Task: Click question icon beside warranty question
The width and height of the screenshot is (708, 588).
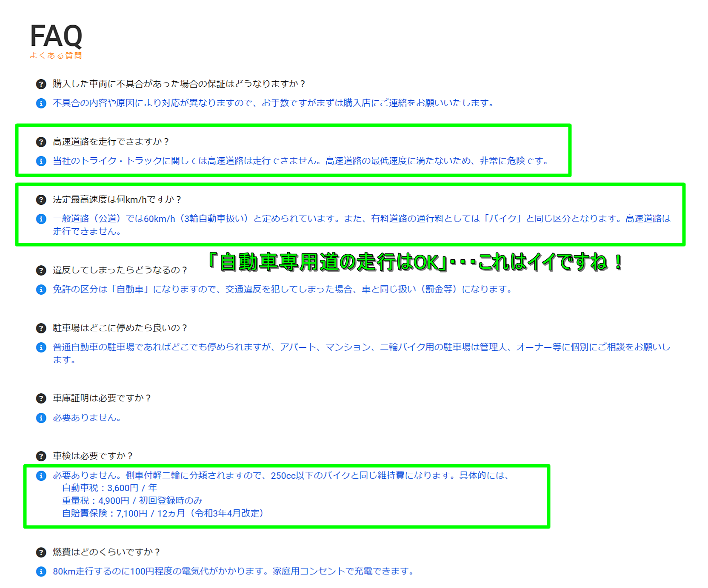Action: [41, 84]
